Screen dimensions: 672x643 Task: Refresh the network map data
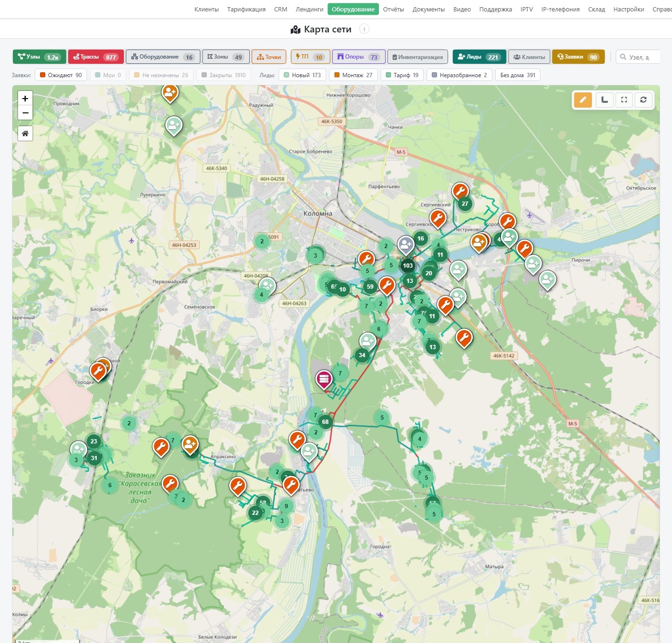(643, 100)
